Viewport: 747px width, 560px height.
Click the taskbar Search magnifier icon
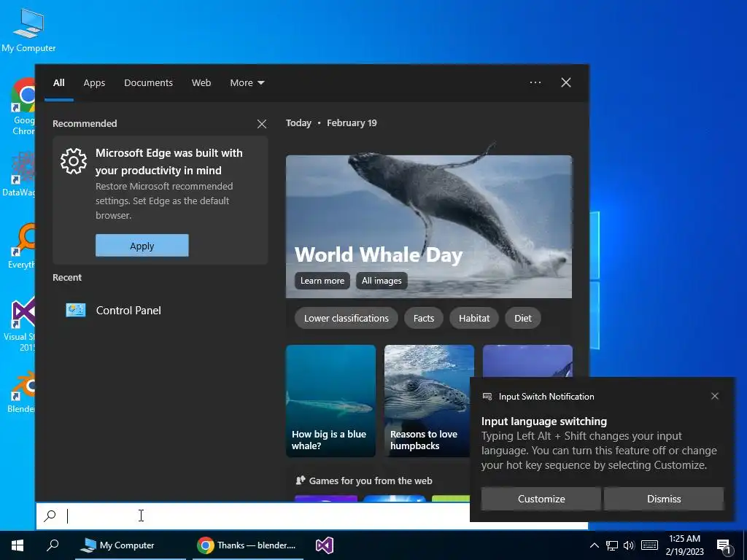53,545
